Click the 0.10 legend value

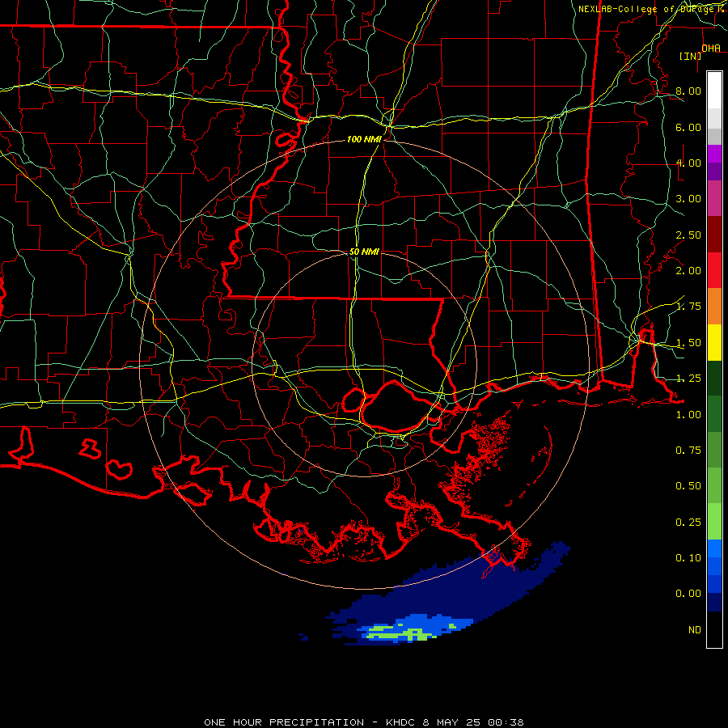(x=688, y=558)
